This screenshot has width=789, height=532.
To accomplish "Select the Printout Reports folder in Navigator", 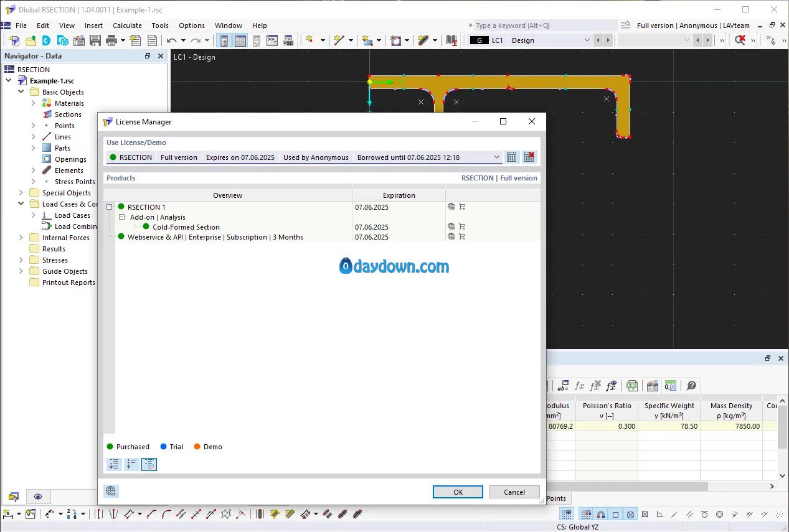I will click(x=69, y=282).
